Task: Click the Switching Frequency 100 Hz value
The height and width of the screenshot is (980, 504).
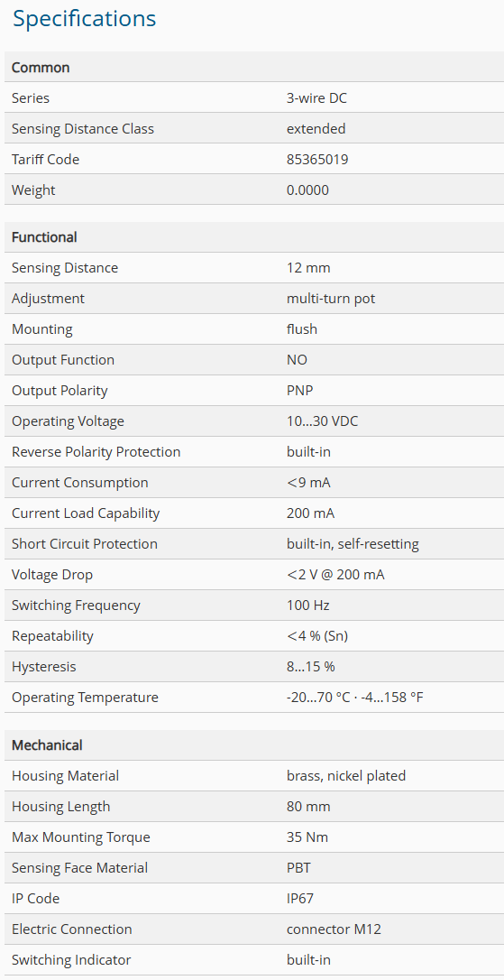Action: (307, 605)
